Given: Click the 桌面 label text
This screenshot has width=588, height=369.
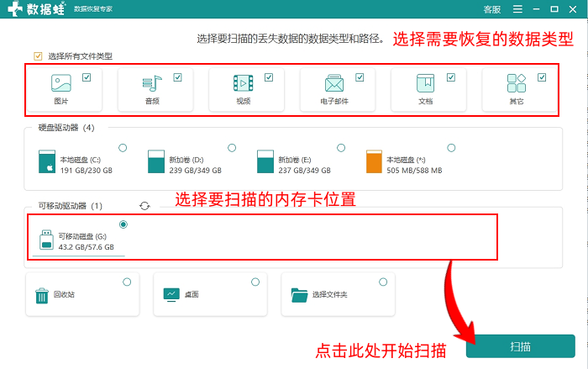Looking at the screenshot, I should click(x=192, y=295).
